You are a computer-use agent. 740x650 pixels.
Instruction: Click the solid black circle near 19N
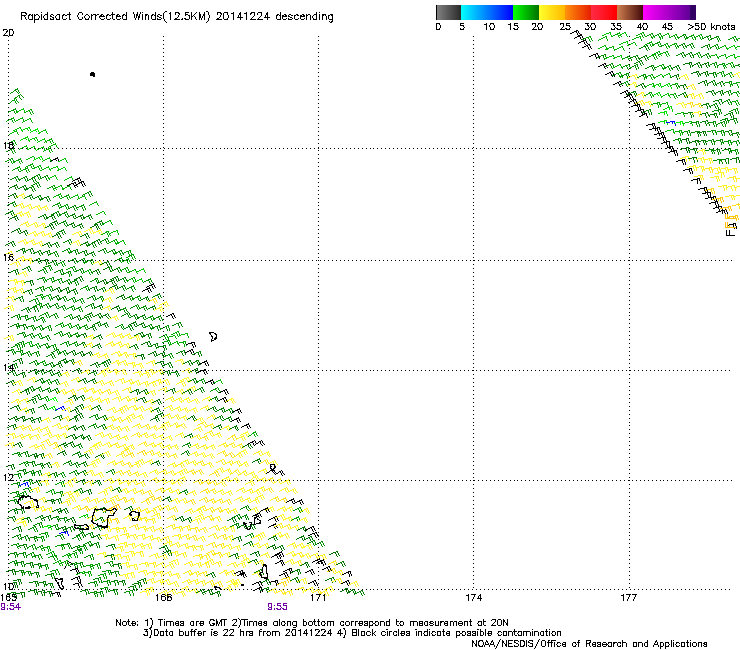92,75
